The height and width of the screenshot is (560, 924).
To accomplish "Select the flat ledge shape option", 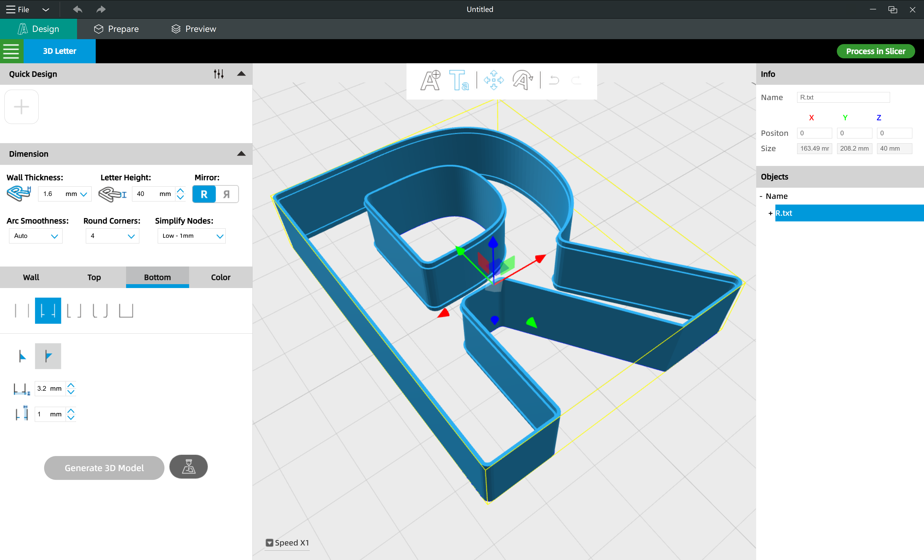I will 48,356.
